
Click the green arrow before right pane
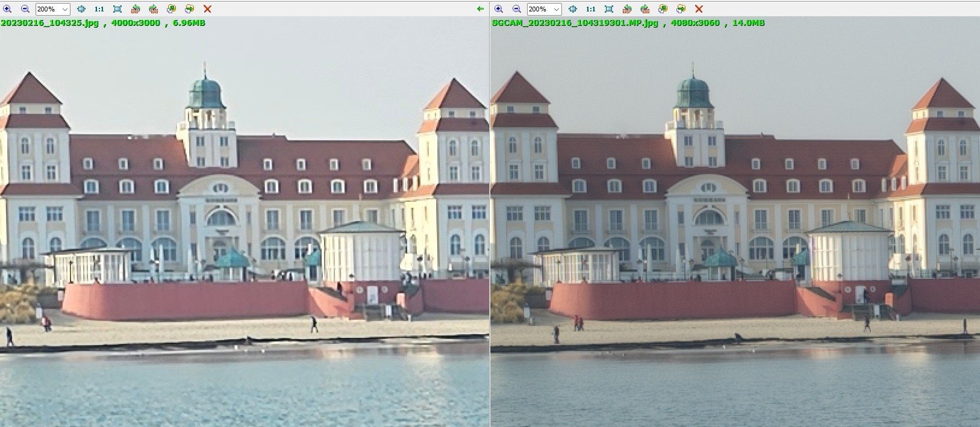point(480,9)
